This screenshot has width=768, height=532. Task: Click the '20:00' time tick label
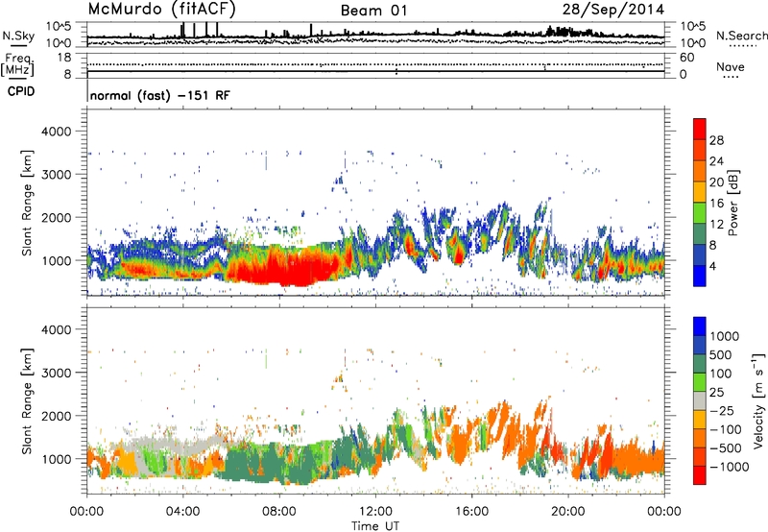(567, 512)
